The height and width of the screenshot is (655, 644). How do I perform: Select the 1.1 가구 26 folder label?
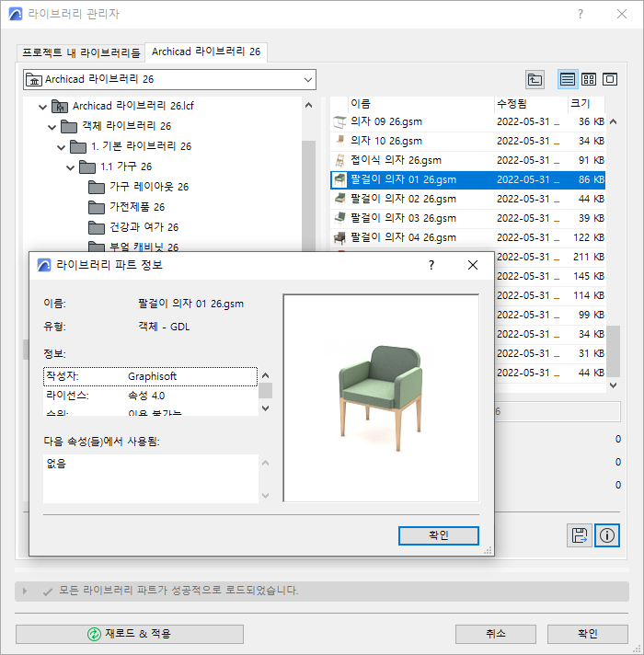click(126, 167)
